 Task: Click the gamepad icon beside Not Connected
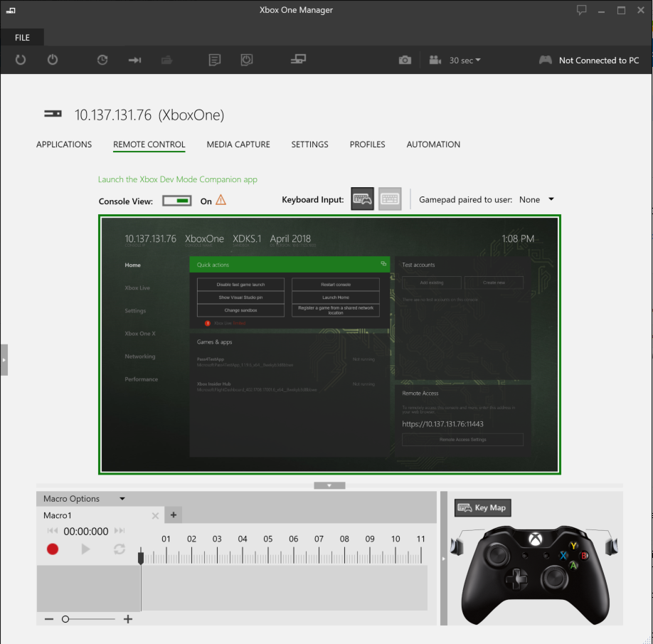[x=546, y=60]
